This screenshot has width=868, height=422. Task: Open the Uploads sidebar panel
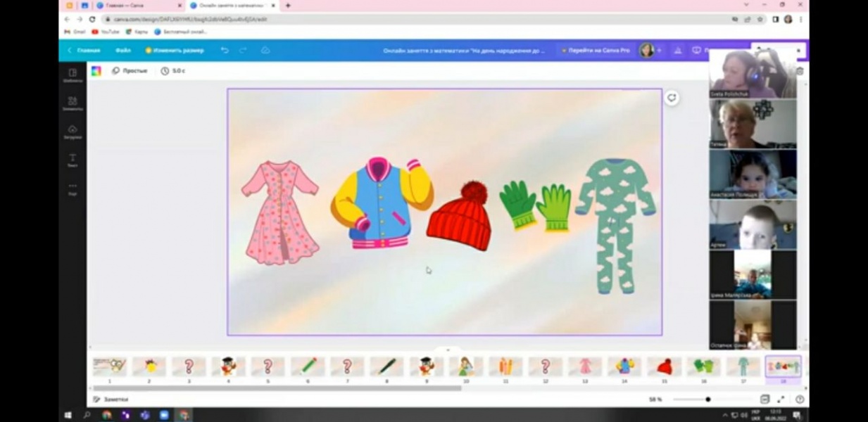72,132
